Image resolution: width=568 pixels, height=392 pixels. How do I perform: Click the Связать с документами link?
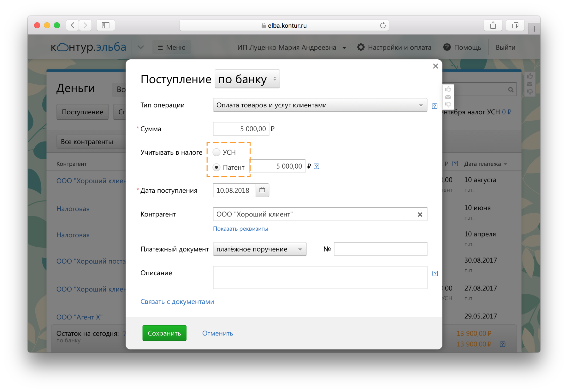click(x=177, y=302)
